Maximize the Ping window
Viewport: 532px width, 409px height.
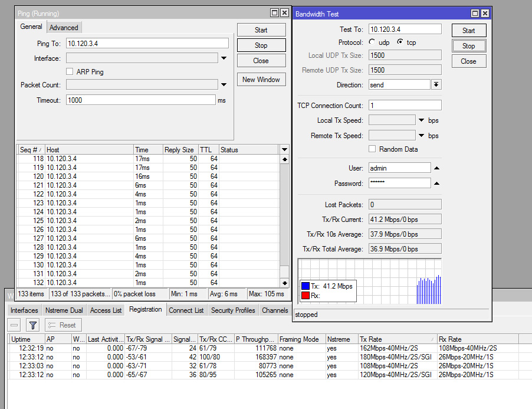pos(274,13)
